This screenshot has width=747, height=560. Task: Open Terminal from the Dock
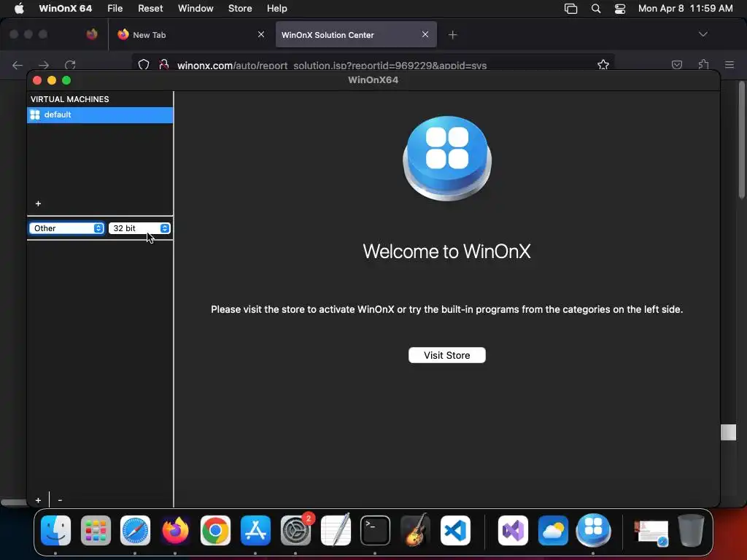(x=375, y=531)
